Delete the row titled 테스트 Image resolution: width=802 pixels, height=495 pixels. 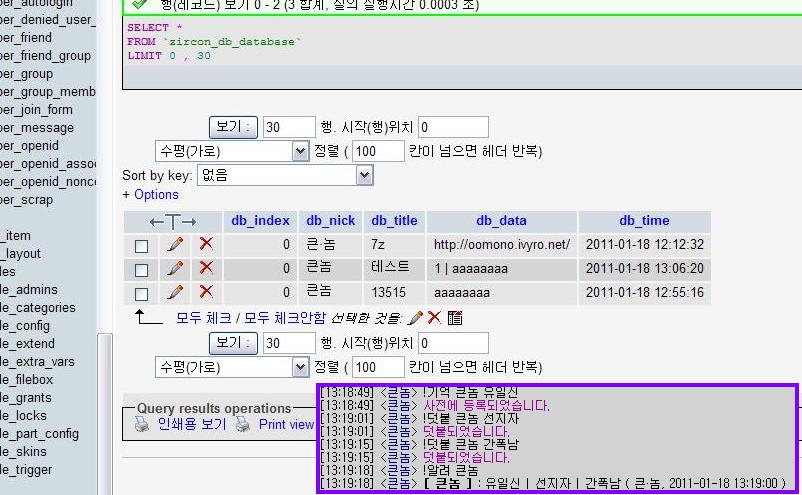pos(206,268)
